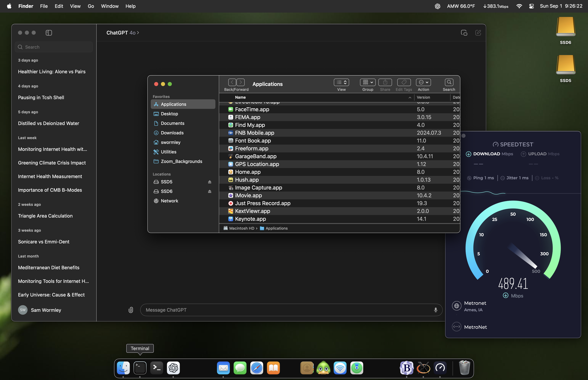
Task: Open the Finder menu in menu bar
Action: [x=26, y=6]
